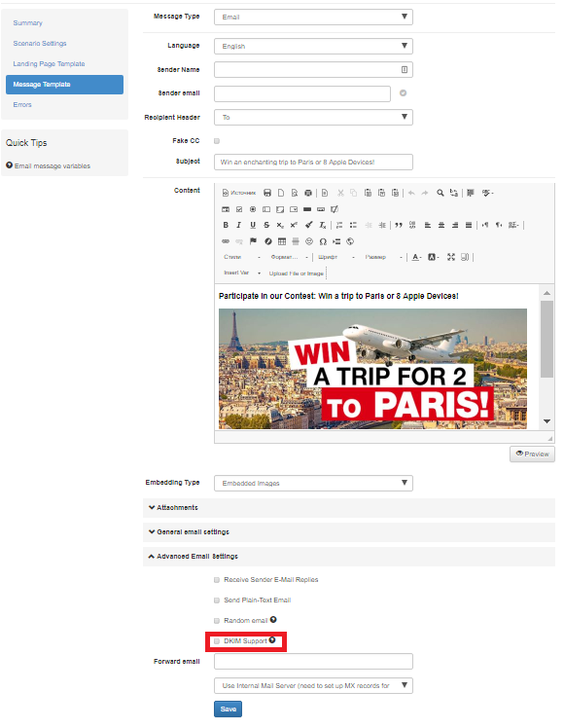Tick Send Plain-Text Email checkbox

[x=217, y=601]
